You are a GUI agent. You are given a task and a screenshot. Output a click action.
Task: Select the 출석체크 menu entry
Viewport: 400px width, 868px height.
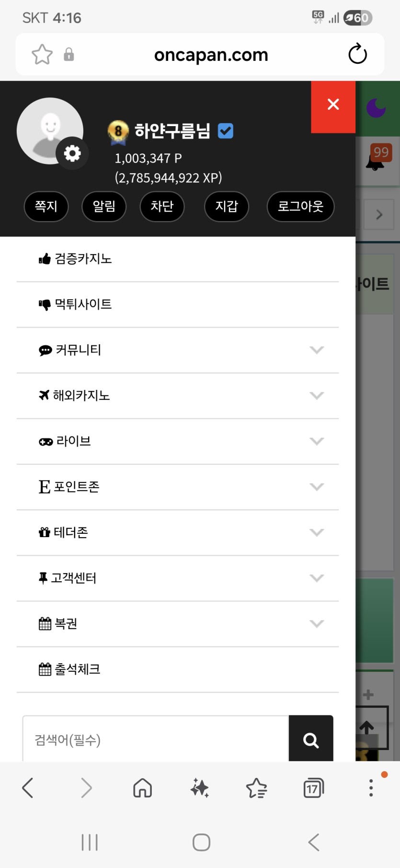pyautogui.click(x=178, y=669)
